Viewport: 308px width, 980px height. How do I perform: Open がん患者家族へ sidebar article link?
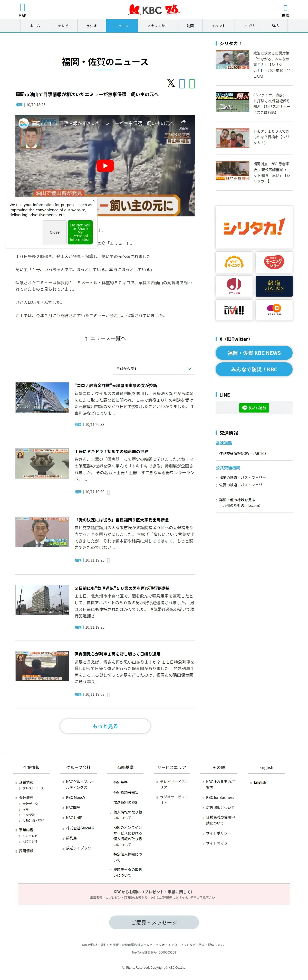pyautogui.click(x=272, y=172)
